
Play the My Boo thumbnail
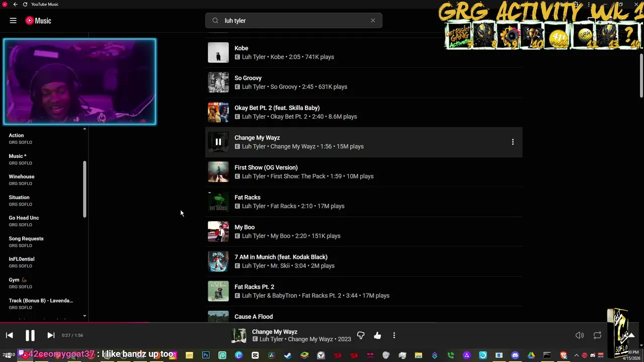pyautogui.click(x=218, y=231)
